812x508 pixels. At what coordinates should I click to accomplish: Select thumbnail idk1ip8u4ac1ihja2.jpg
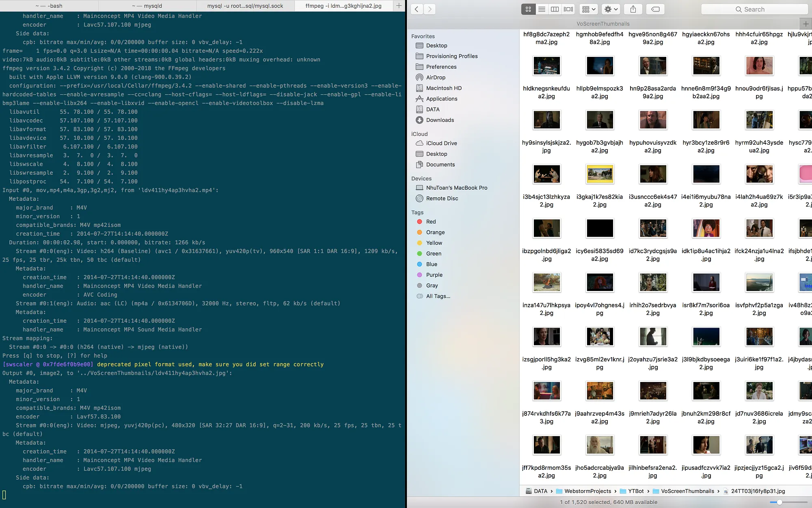(x=706, y=228)
